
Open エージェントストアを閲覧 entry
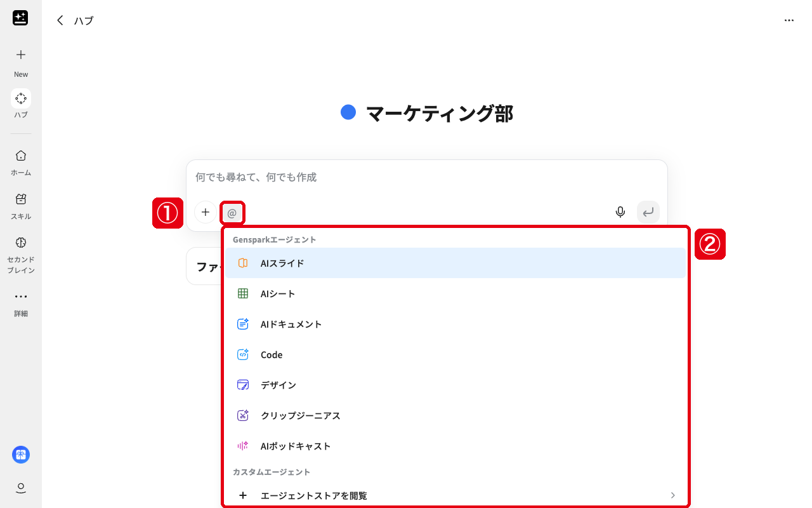point(455,495)
